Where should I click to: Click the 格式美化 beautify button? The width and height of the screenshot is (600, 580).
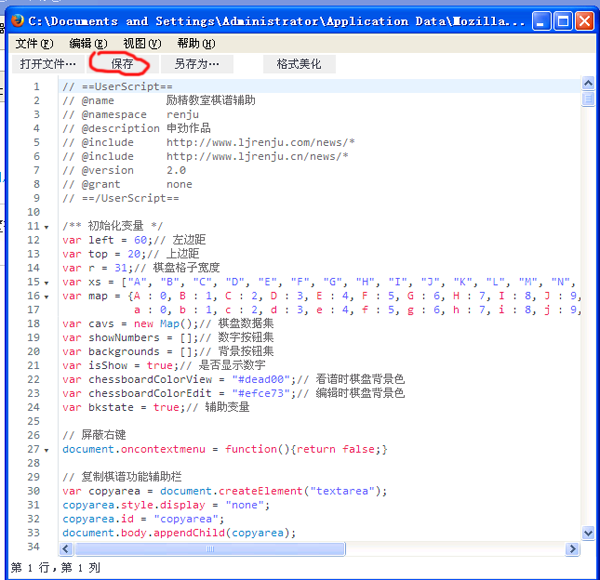pos(299,64)
